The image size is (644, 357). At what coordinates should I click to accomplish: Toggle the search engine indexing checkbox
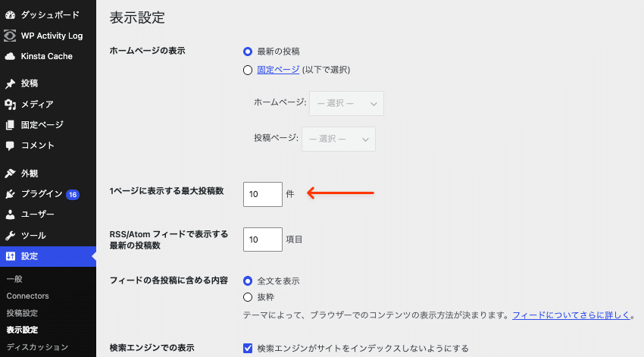248,349
